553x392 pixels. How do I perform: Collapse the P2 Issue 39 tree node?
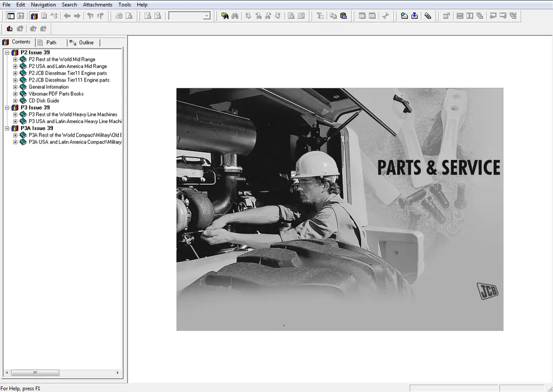tap(7, 52)
